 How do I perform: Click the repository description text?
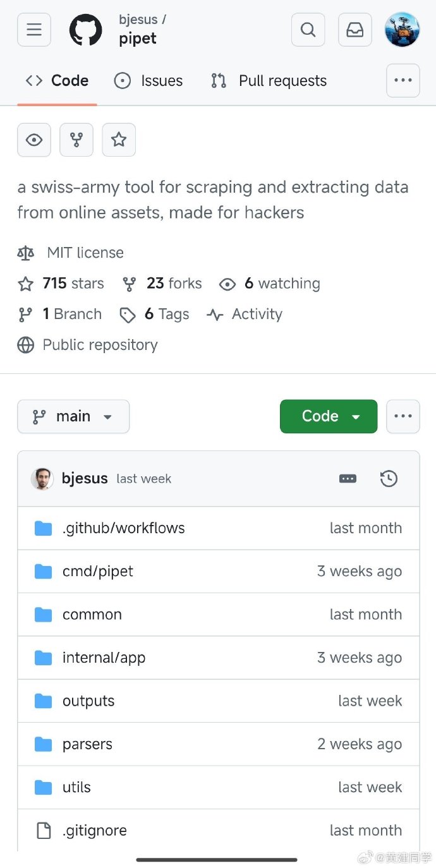(x=213, y=200)
